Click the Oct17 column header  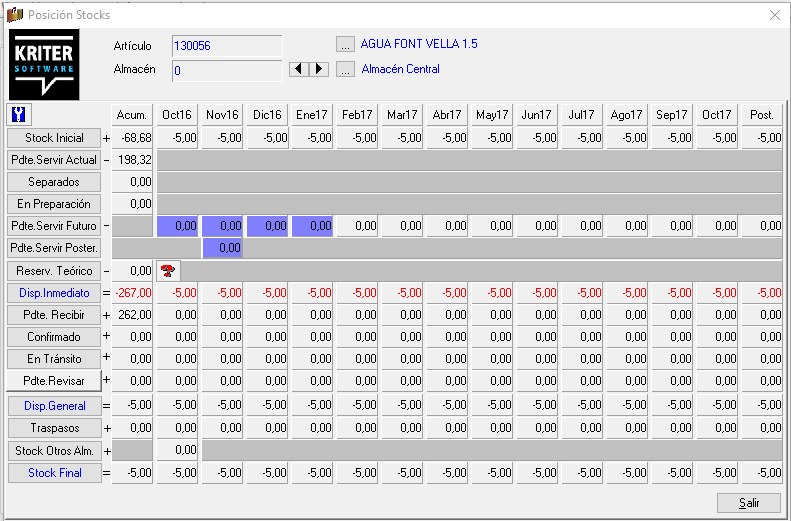click(x=716, y=115)
